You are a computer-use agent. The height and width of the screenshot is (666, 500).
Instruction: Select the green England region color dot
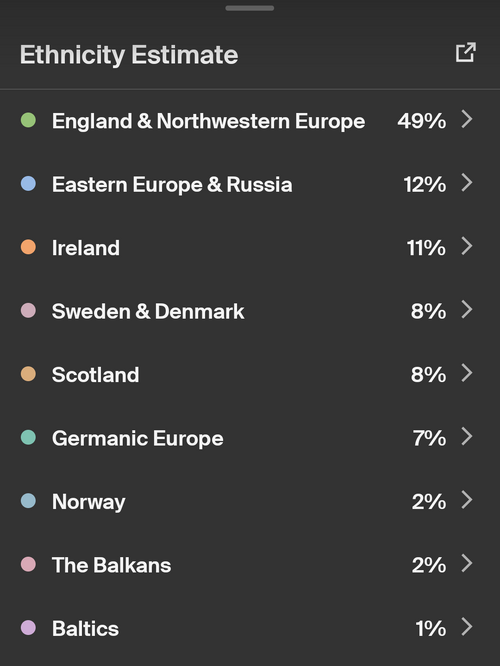click(28, 120)
